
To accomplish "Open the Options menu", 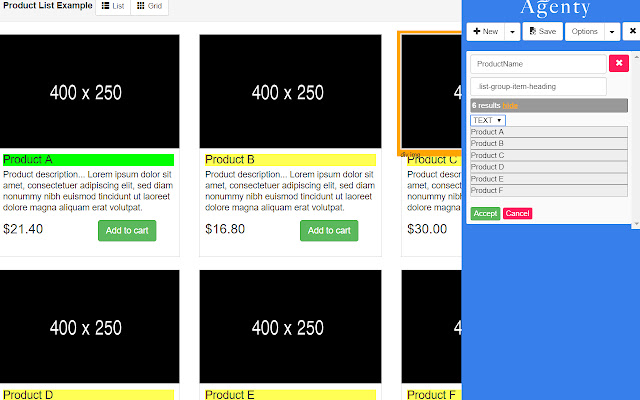I will (584, 31).
